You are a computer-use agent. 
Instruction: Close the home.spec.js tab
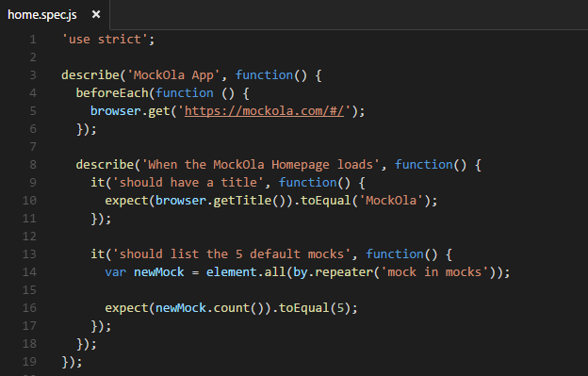96,14
